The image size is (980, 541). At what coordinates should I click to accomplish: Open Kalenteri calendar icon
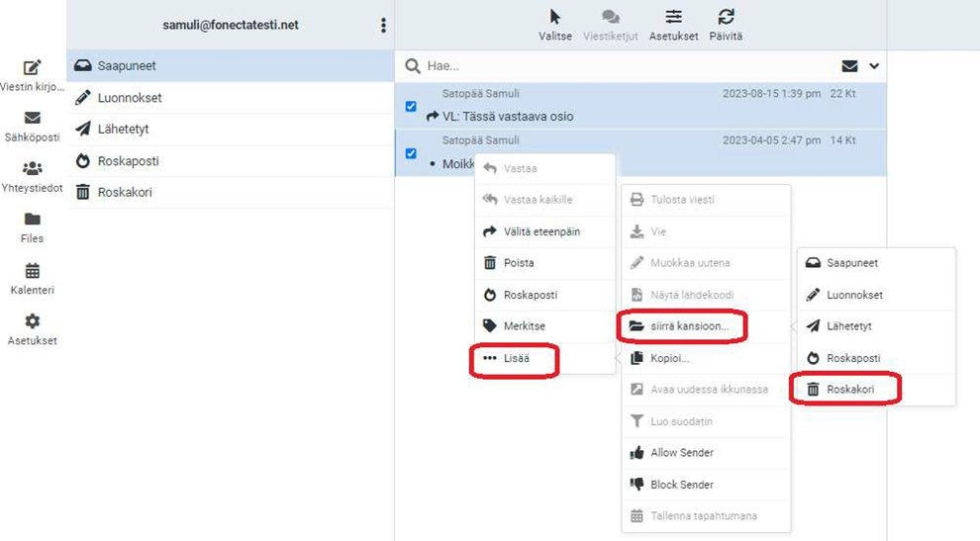(33, 271)
